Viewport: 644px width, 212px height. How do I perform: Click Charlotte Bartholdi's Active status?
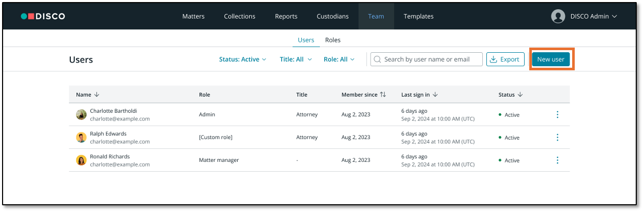click(x=509, y=115)
